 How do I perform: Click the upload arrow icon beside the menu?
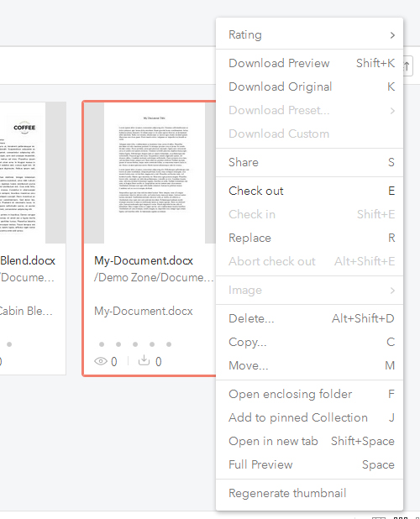click(407, 66)
